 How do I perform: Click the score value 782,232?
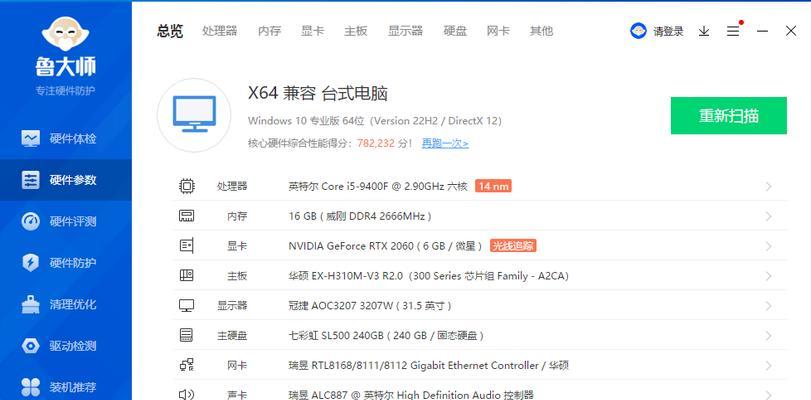click(376, 143)
